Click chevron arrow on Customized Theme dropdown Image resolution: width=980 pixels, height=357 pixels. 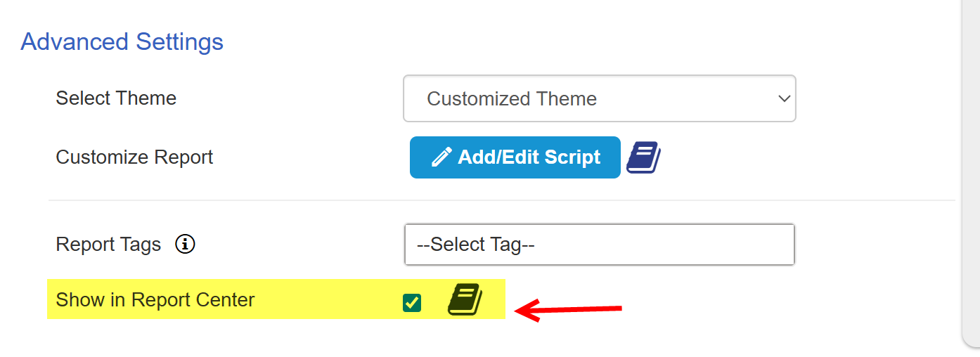coord(784,99)
